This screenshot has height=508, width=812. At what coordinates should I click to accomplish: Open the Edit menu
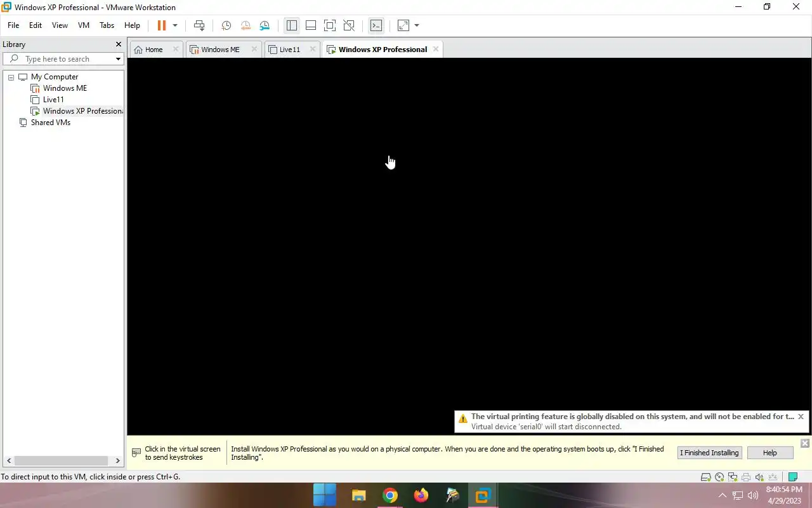click(x=36, y=25)
